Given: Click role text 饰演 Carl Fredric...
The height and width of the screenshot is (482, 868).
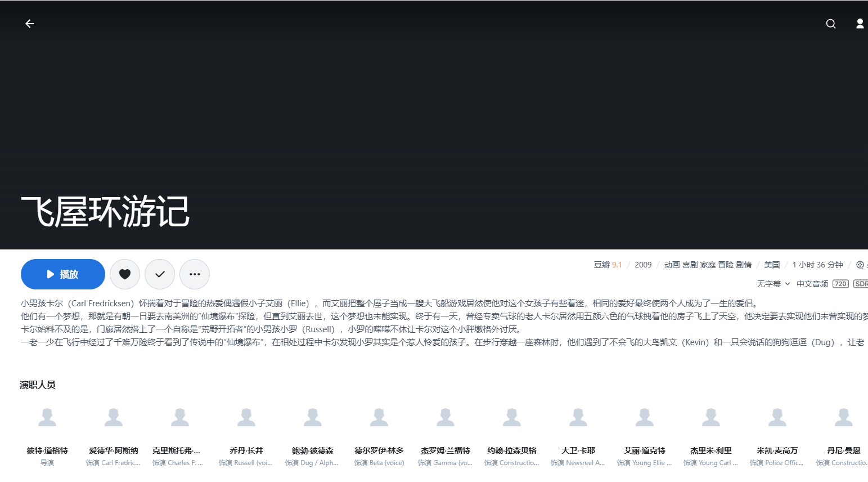Looking at the screenshot, I should click(113, 463).
